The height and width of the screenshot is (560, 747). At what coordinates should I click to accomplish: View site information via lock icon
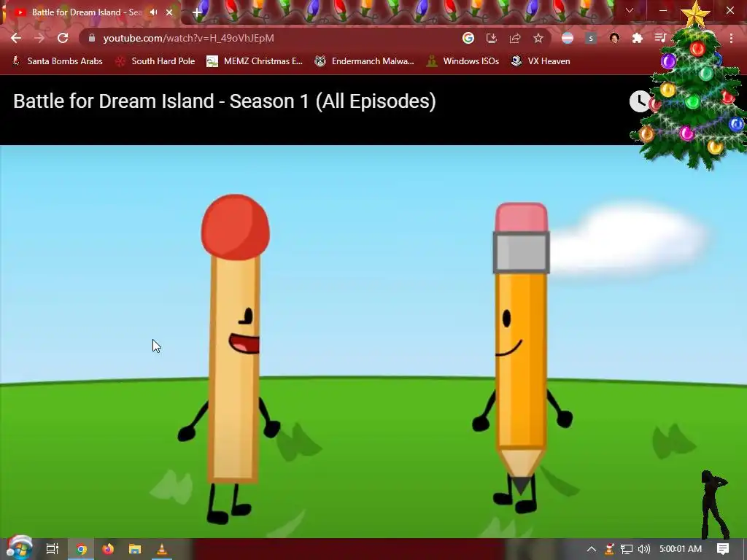point(92,38)
